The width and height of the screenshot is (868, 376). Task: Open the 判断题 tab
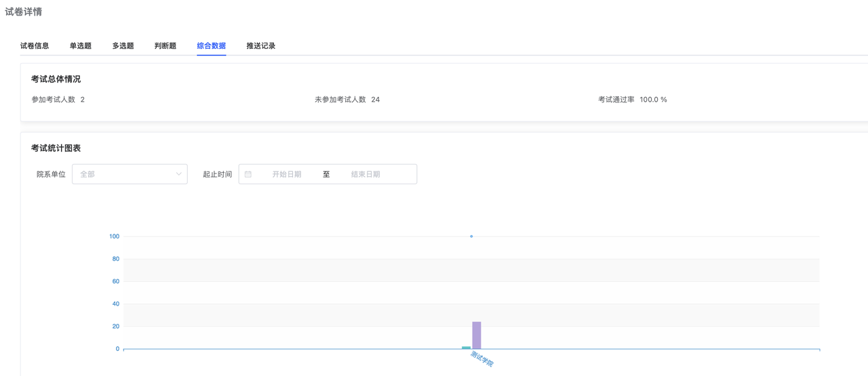pyautogui.click(x=165, y=46)
